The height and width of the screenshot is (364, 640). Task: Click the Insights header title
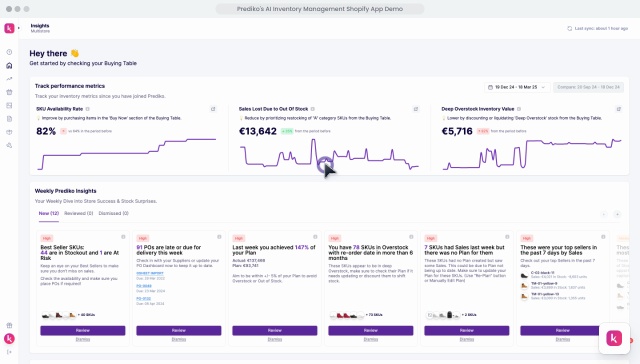(40, 26)
